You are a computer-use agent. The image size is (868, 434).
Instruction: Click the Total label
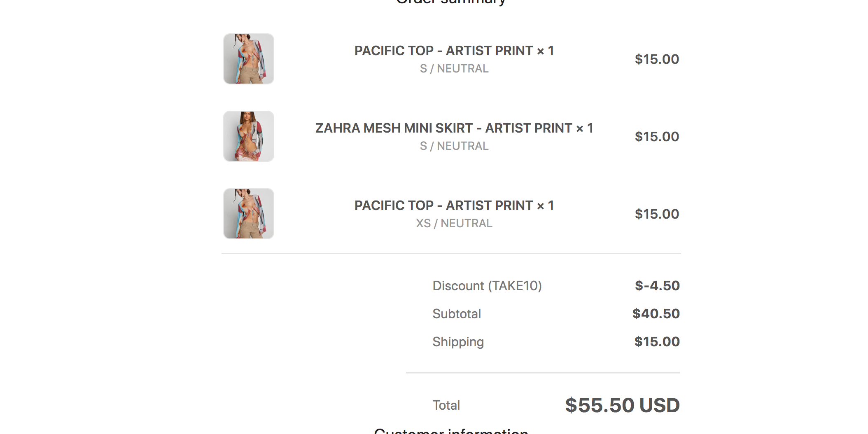(x=446, y=405)
